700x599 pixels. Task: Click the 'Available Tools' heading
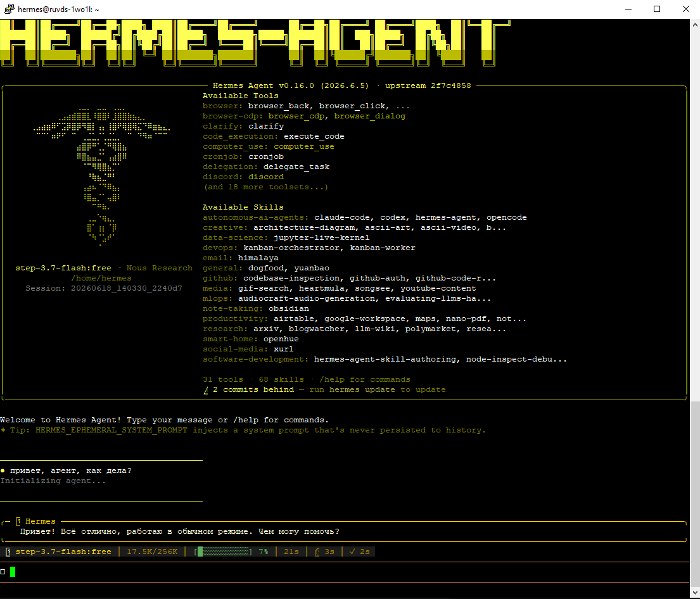click(x=241, y=96)
